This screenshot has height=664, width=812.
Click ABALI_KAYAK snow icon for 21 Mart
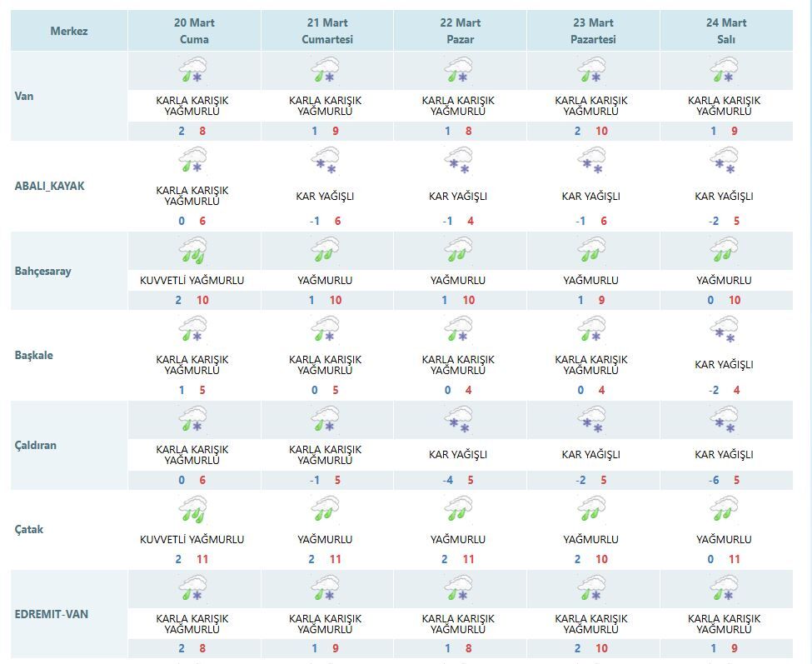pos(325,160)
